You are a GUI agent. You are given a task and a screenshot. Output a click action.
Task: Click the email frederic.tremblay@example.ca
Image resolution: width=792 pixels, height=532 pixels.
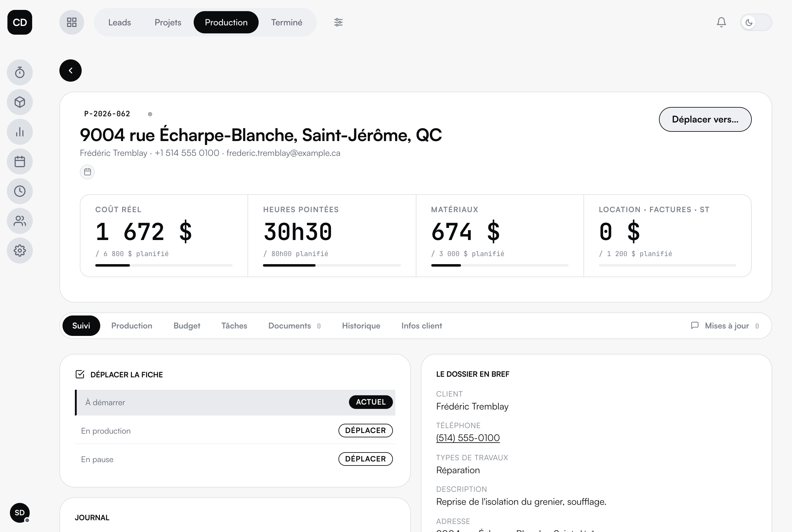click(x=283, y=153)
